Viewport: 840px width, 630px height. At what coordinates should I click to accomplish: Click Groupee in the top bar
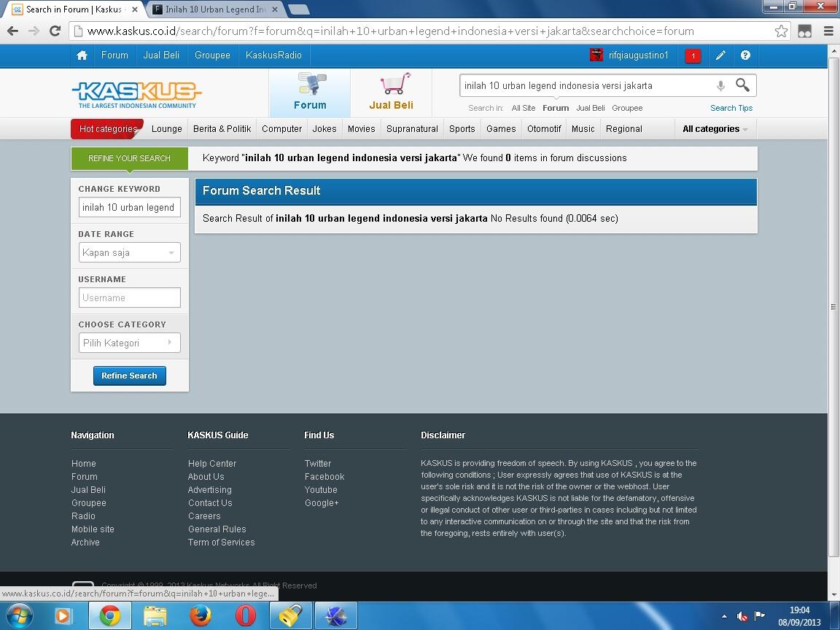pyautogui.click(x=213, y=55)
